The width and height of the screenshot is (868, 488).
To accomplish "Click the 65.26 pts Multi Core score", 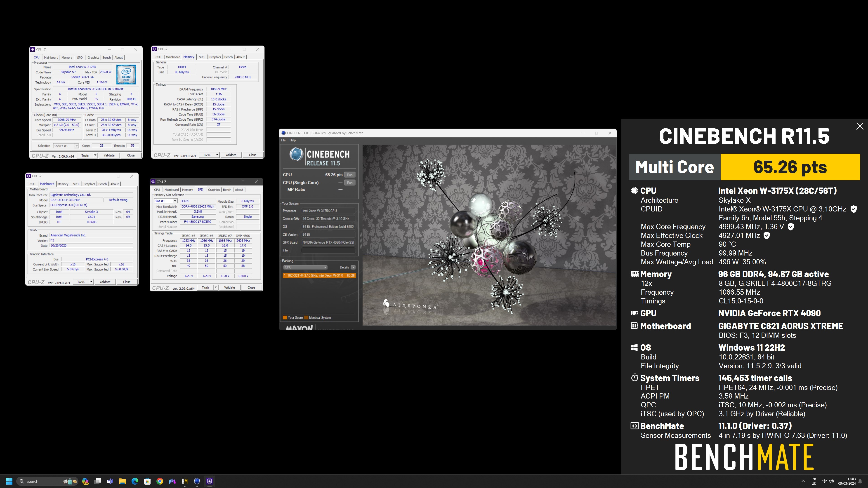I will tap(790, 167).
